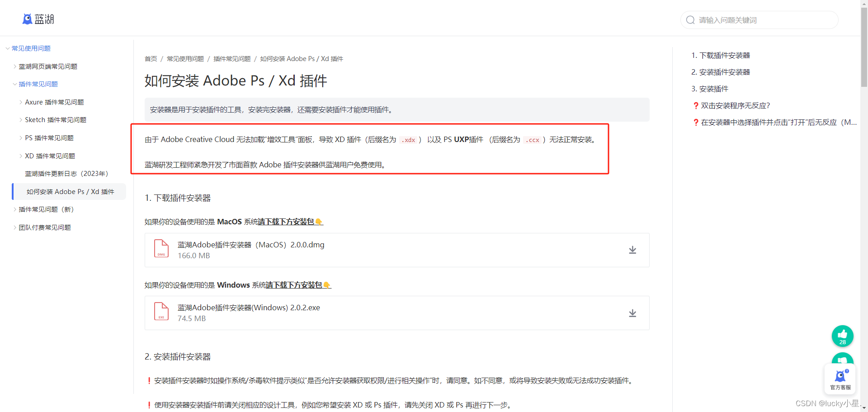
Task: Open 插件常见问题 breadcrumb link
Action: [x=232, y=59]
